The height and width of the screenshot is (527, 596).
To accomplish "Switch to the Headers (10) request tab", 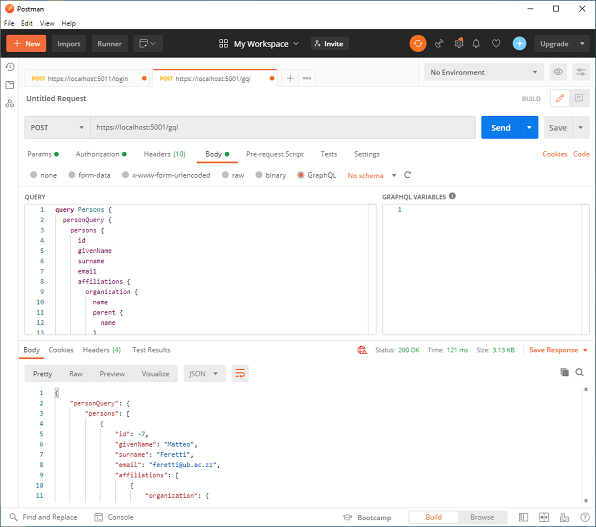I will (x=164, y=154).
